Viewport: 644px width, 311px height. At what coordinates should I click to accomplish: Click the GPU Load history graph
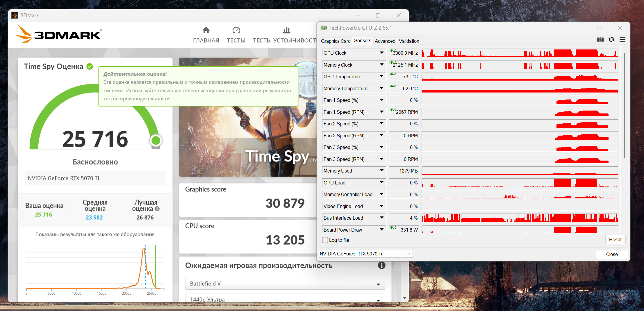click(x=520, y=183)
